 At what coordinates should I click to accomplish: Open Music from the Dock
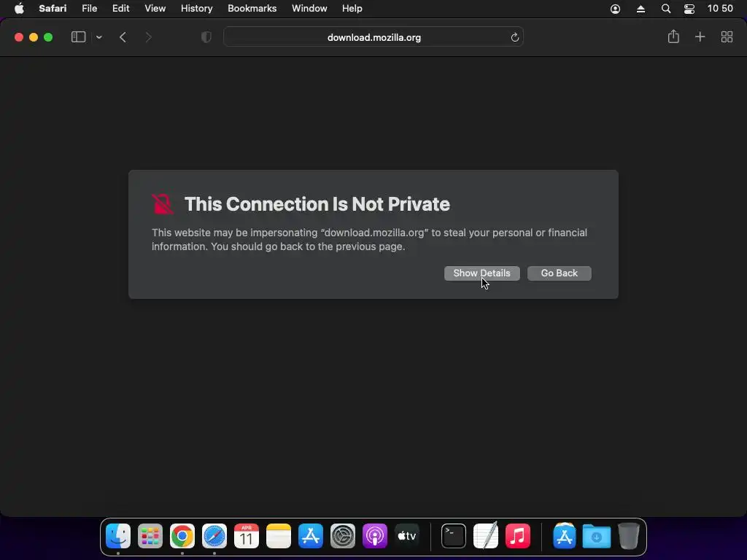point(517,536)
